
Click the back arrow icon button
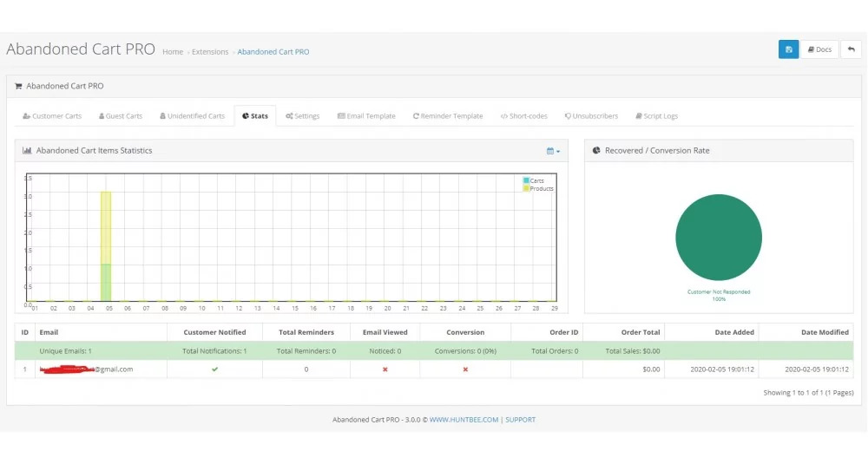tap(851, 49)
